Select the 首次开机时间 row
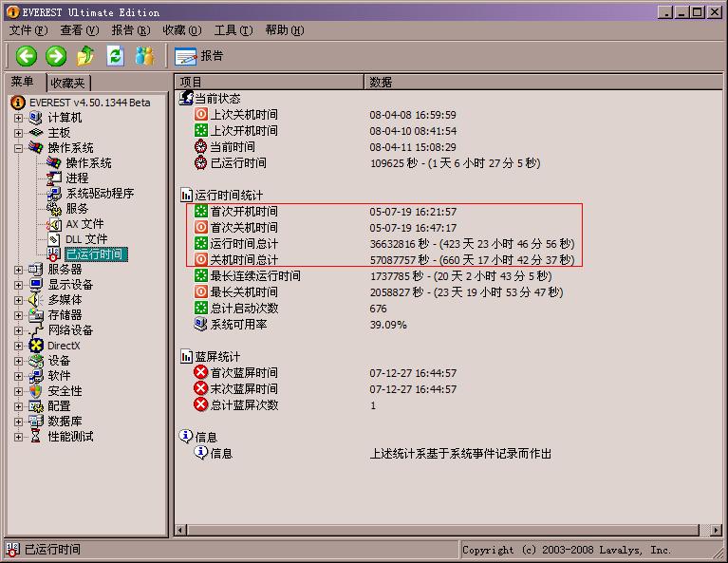728x563 pixels. [x=325, y=212]
